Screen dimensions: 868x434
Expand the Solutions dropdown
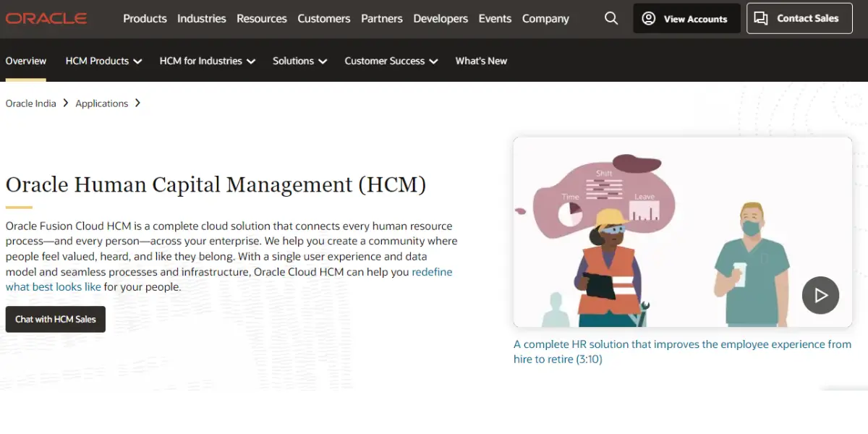pyautogui.click(x=300, y=61)
